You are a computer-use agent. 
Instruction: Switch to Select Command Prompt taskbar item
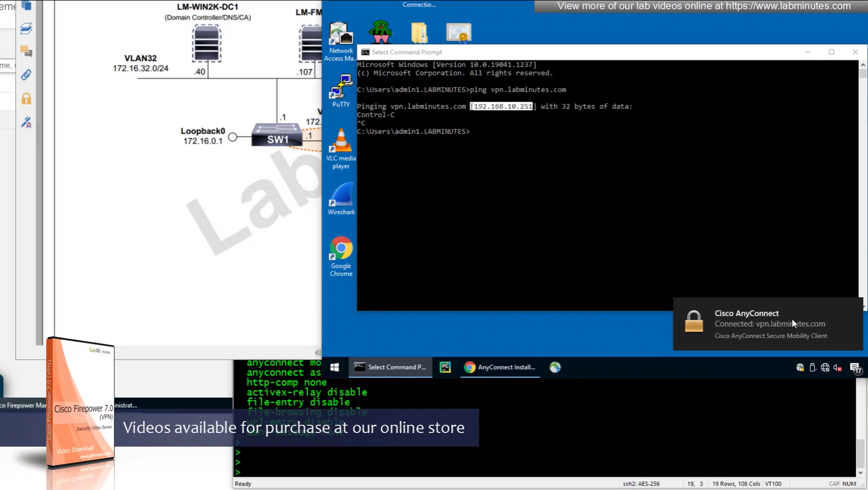391,367
